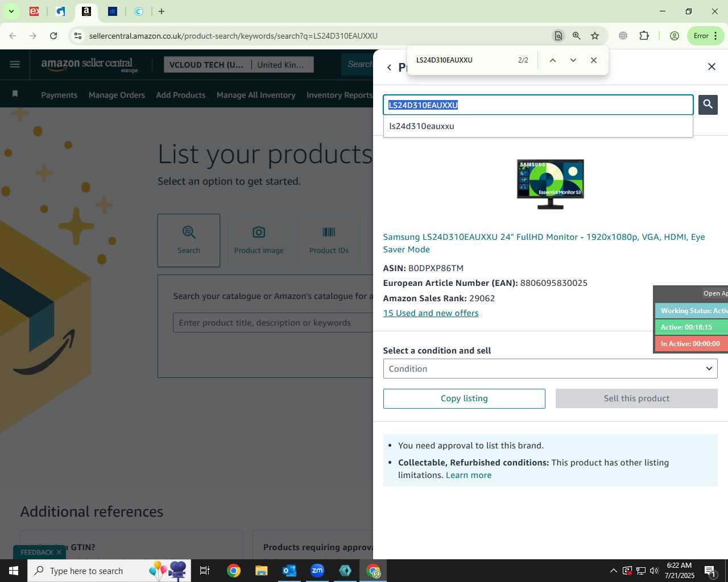This screenshot has width=728, height=582.
Task: Switch to the dark blue 'df' tab
Action: point(113,11)
